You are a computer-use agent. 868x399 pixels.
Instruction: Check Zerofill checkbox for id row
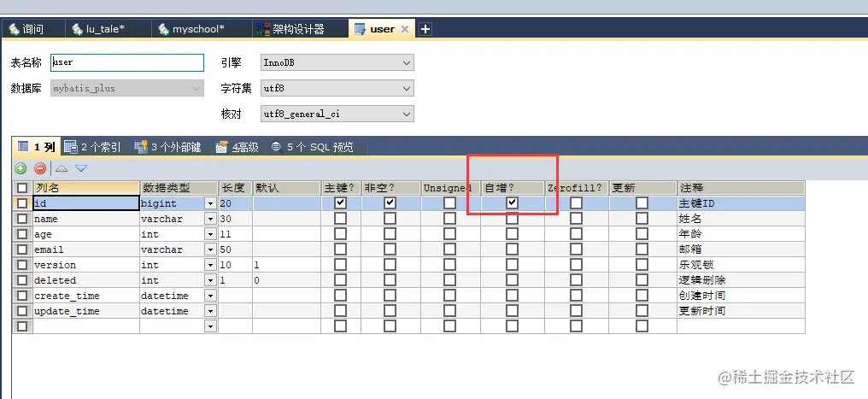click(577, 203)
